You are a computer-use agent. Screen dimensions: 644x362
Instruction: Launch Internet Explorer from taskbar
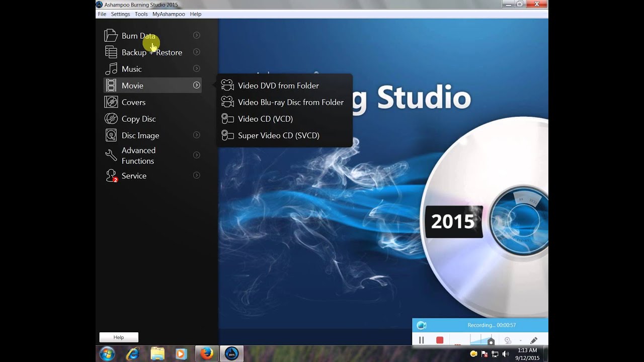coord(133,354)
